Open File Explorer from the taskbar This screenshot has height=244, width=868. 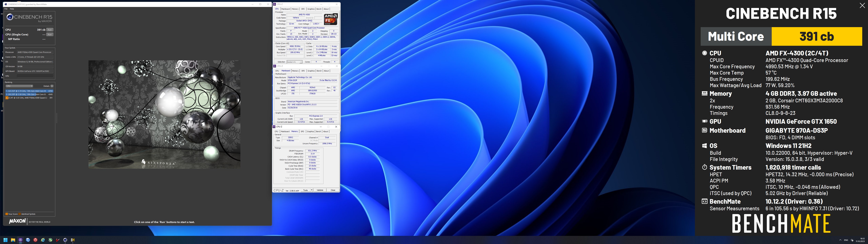(x=13, y=240)
